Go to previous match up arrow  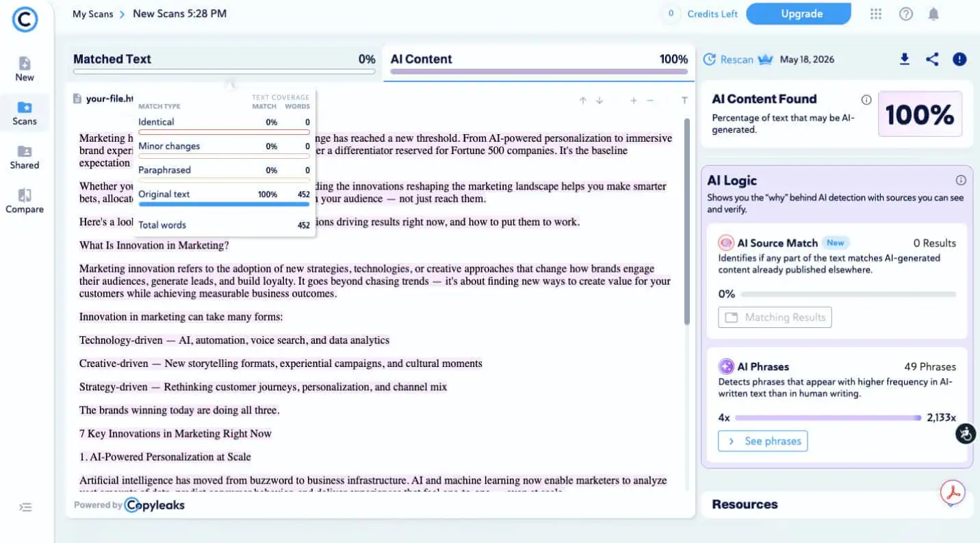582,101
